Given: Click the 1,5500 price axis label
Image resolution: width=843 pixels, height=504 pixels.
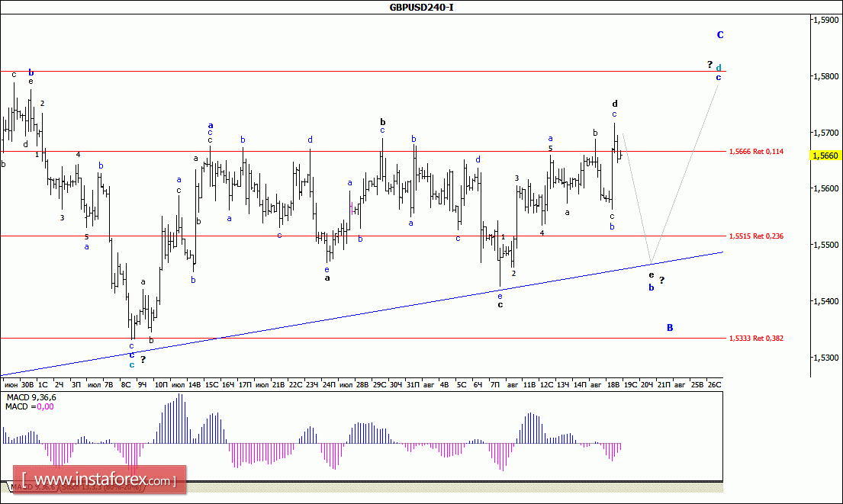Looking at the screenshot, I should 825,245.
